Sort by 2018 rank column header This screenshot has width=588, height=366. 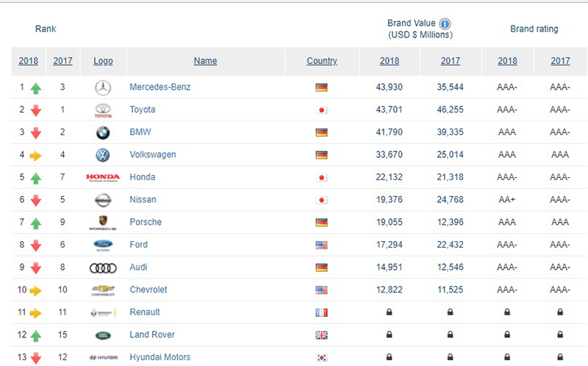click(x=29, y=61)
